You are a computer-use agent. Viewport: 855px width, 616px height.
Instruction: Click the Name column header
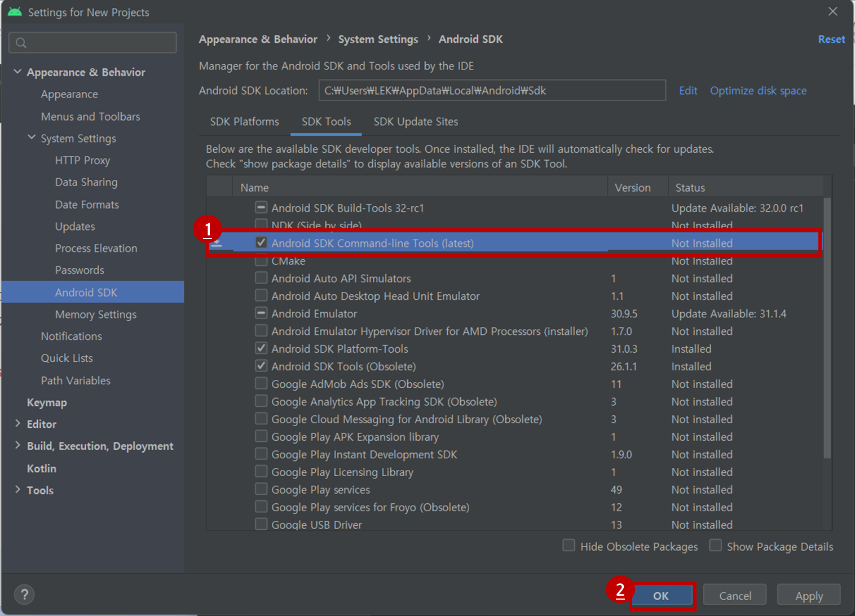[x=420, y=187]
